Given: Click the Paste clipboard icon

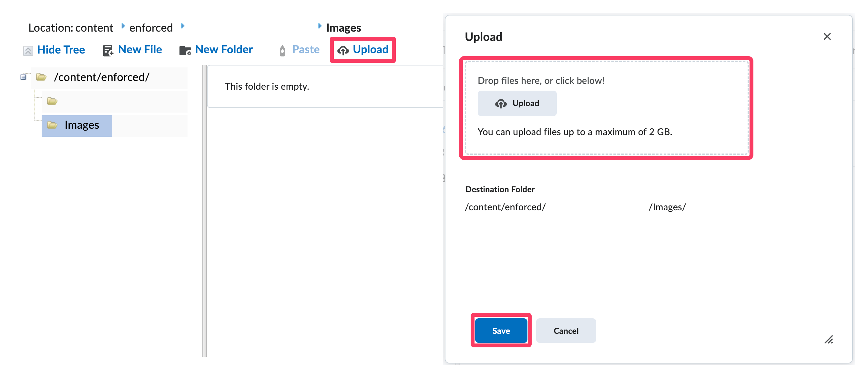Looking at the screenshot, I should [282, 51].
